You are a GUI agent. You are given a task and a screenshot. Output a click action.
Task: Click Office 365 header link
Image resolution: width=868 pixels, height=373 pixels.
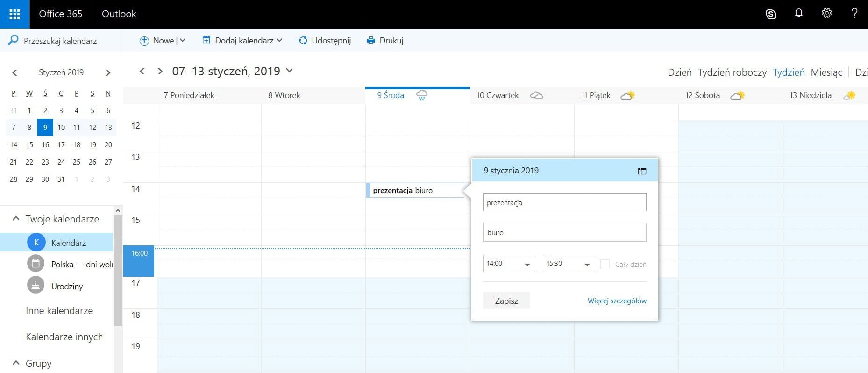pos(60,14)
